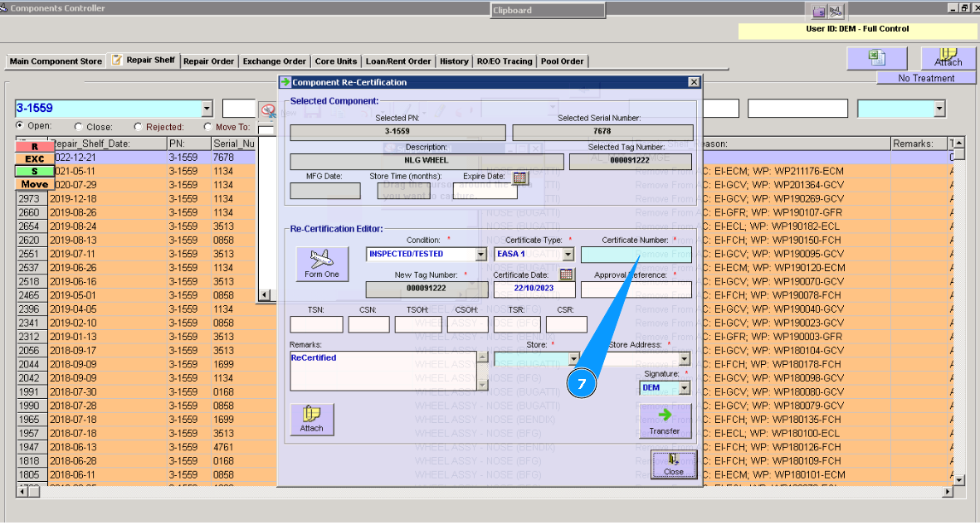Click the PN column header in the grid
This screenshot has height=525, width=980.
(188, 143)
